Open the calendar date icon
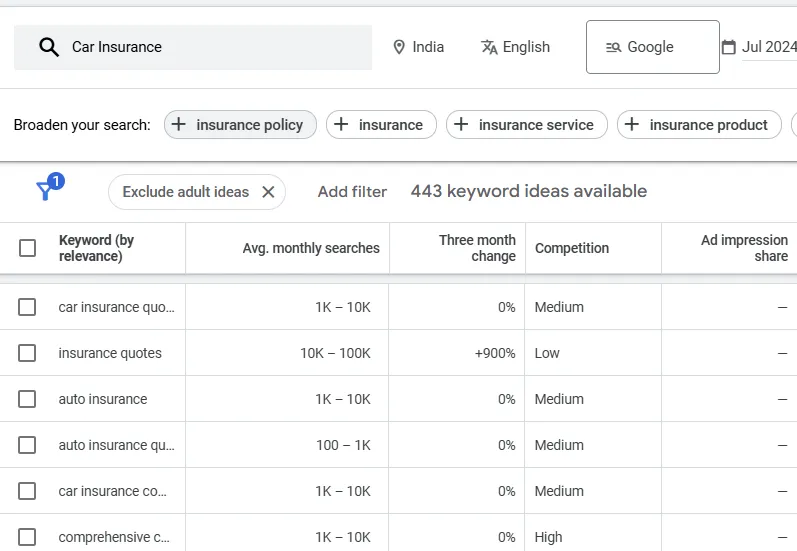Screen dimensions: 797x551 click(729, 47)
